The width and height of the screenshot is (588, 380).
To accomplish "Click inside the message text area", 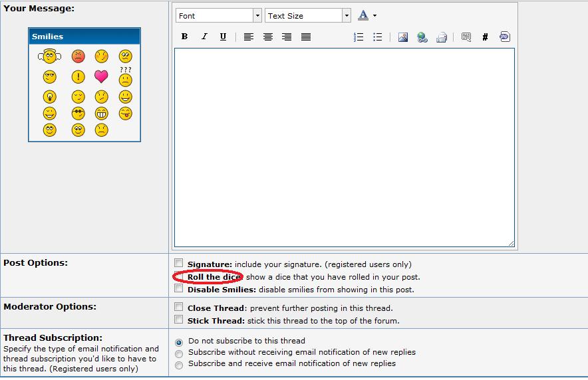I will click(x=344, y=146).
